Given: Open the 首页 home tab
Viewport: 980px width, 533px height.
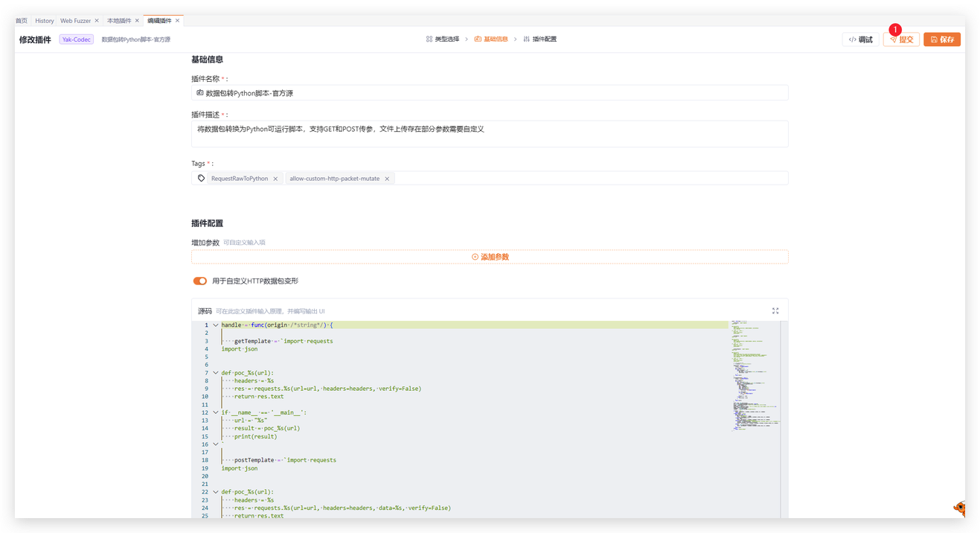Looking at the screenshot, I should pyautogui.click(x=22, y=21).
